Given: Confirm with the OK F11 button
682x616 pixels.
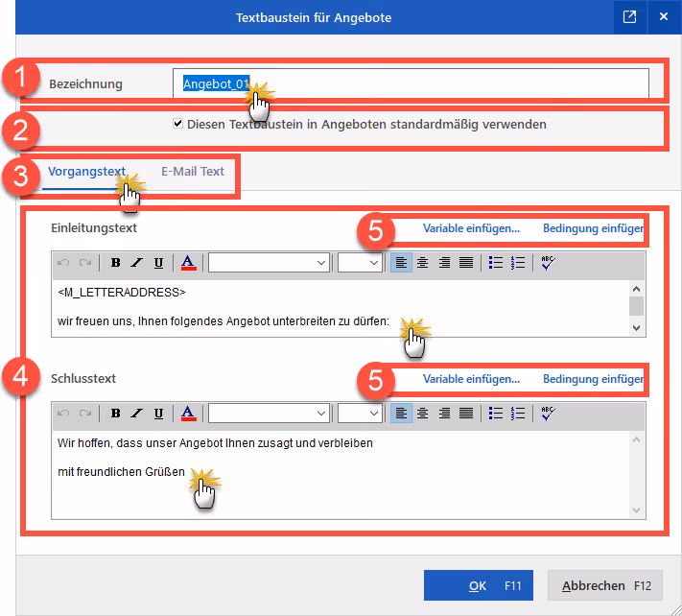Looking at the screenshot, I should pos(479,585).
